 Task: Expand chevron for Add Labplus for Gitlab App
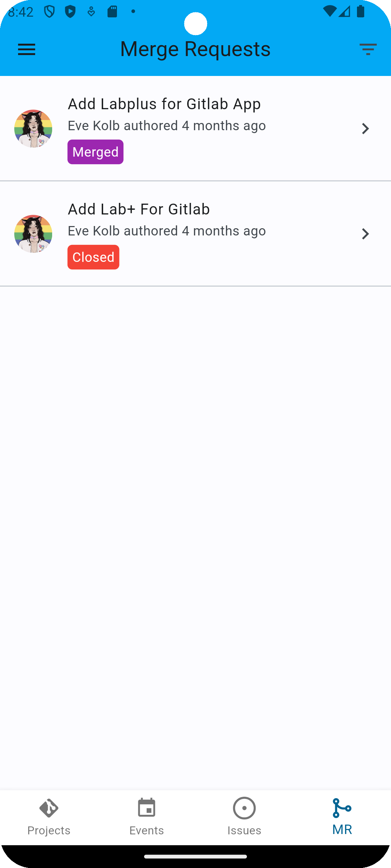pyautogui.click(x=366, y=128)
